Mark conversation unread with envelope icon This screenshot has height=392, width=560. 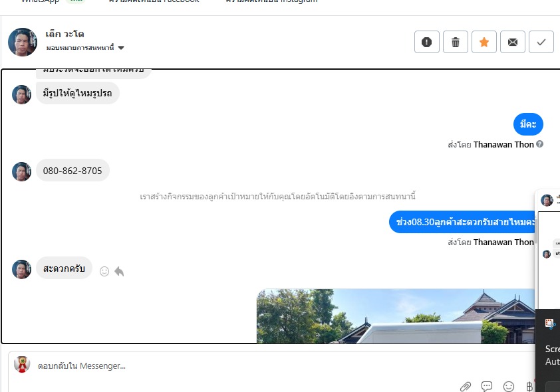[513, 42]
